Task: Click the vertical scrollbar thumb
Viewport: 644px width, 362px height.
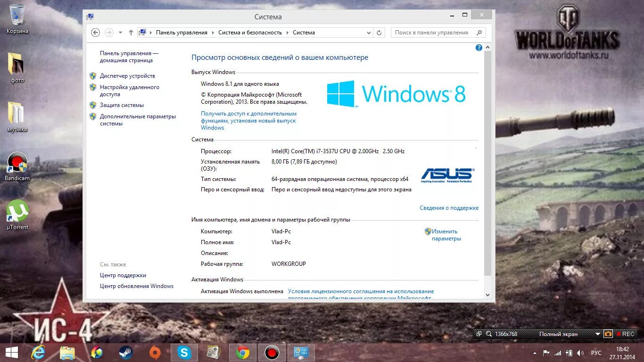Action: 487,164
